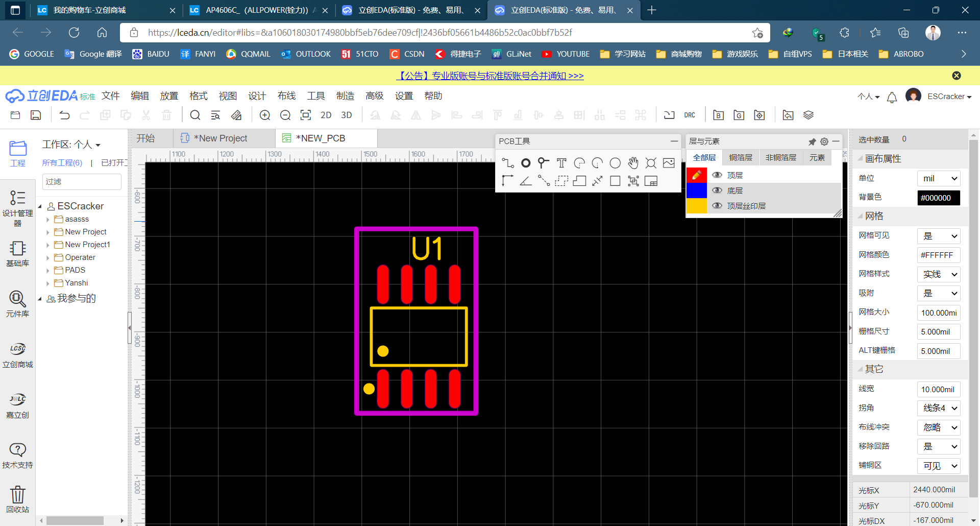Switch to the 铜箔层 layer filter

(x=741, y=157)
